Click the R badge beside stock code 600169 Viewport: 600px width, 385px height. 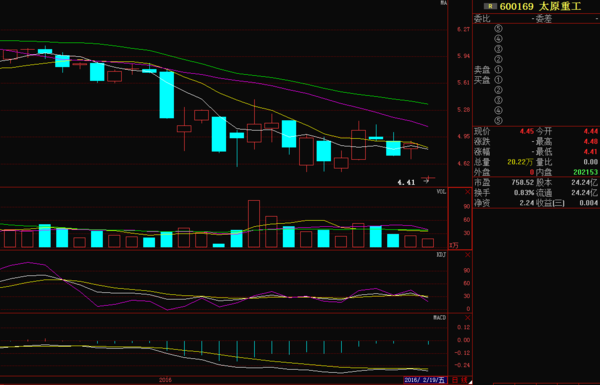point(490,6)
